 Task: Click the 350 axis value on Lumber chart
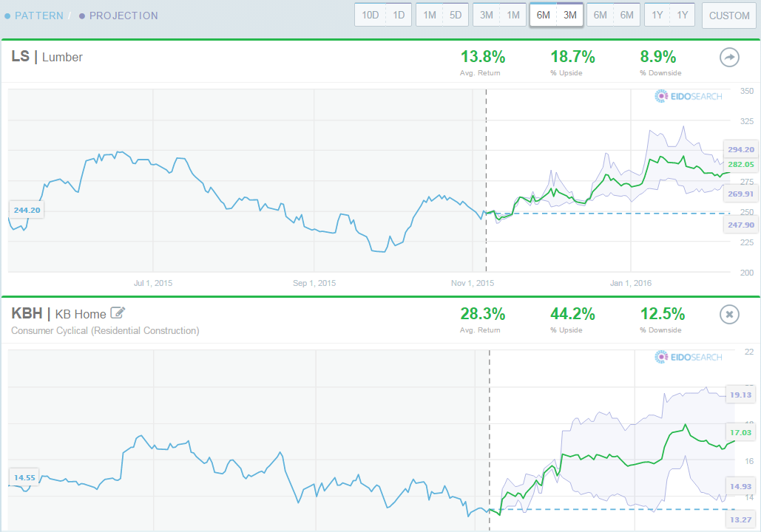point(747,91)
